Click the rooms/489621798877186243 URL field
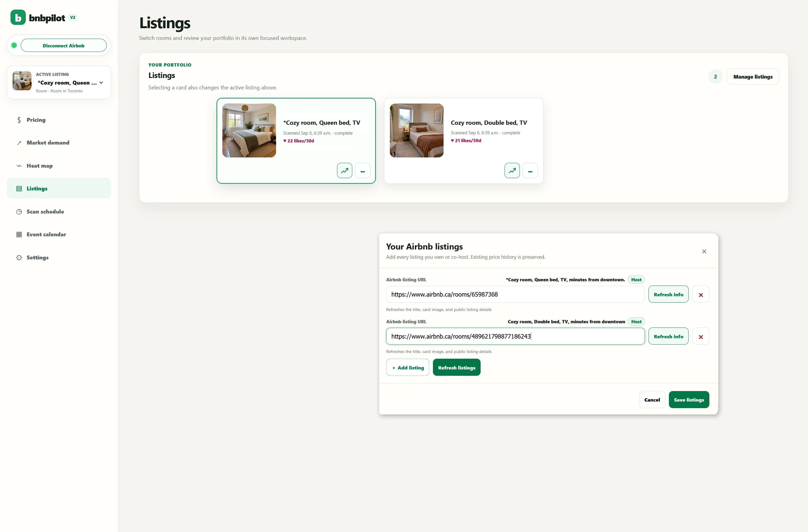Image resolution: width=808 pixels, height=532 pixels. point(515,336)
